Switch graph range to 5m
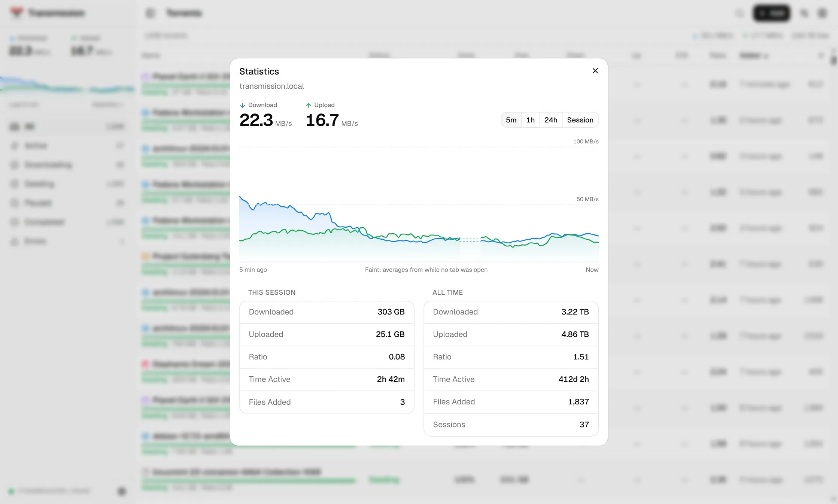The image size is (838, 504). coord(511,120)
